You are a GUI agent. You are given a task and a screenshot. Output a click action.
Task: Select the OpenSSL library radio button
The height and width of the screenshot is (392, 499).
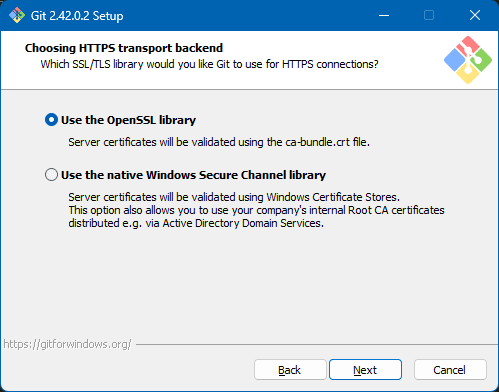[x=51, y=120]
